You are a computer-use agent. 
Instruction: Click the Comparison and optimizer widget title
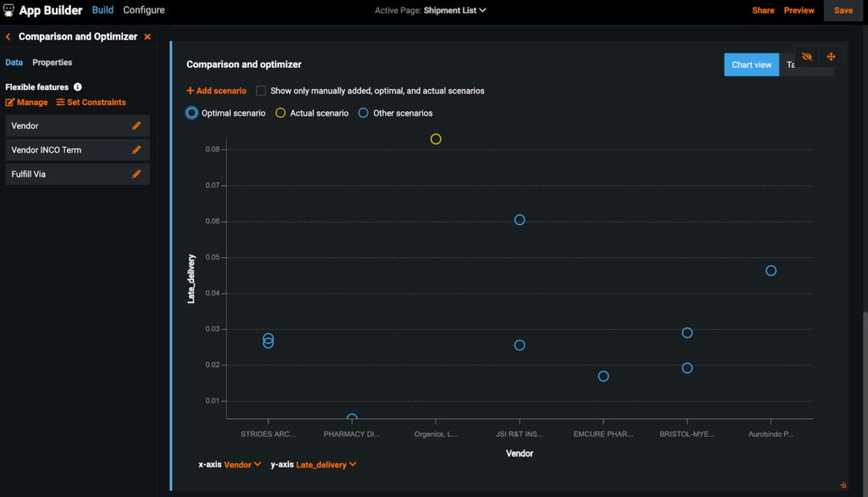243,64
